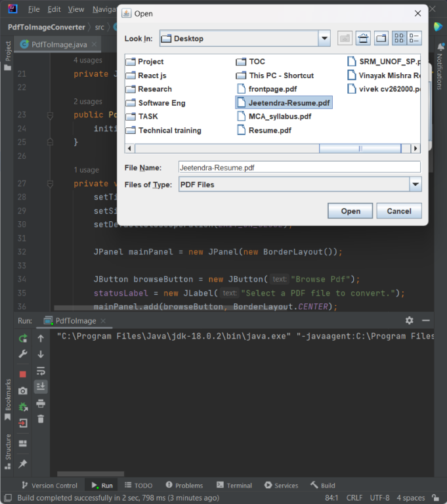The image size is (447, 504).
Task: Select the SRM_UNOF_SP file
Action: click(384, 62)
